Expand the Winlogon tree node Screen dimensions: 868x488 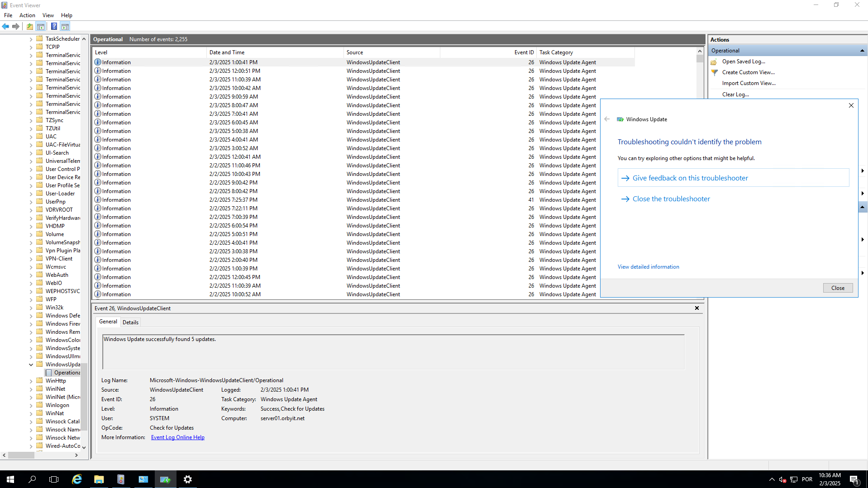point(31,405)
